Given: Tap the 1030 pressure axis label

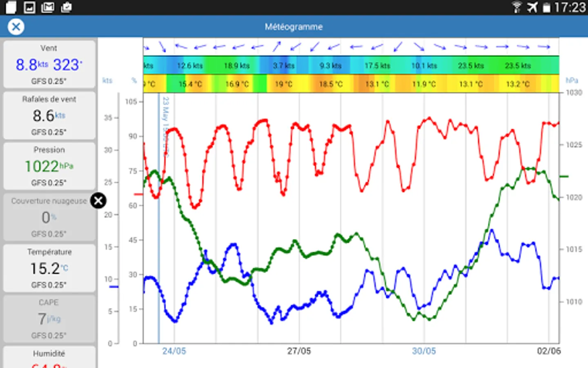Looking at the screenshot, I should pos(574,93).
